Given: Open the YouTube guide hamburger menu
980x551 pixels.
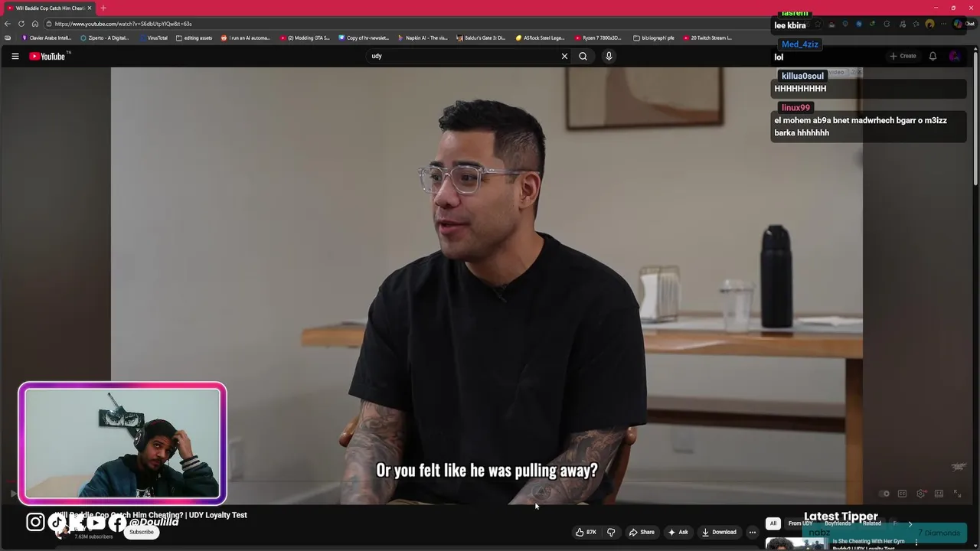Looking at the screenshot, I should [15, 56].
